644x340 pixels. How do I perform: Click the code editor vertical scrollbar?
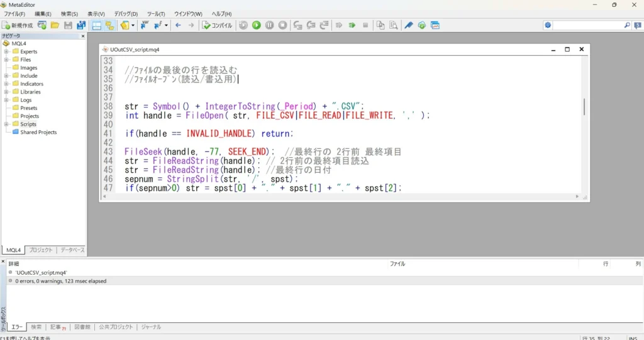point(584,125)
